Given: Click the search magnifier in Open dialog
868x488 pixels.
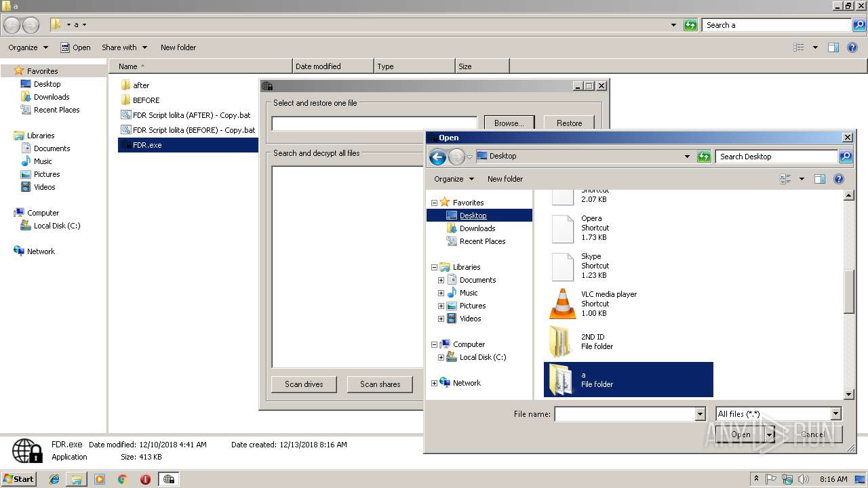Looking at the screenshot, I should point(845,157).
